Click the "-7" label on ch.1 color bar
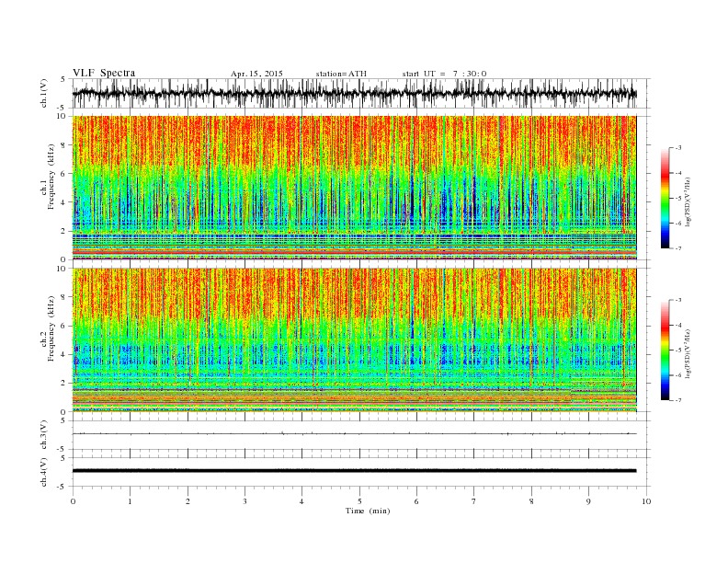Image resolution: width=728 pixels, height=563 pixels. pyautogui.click(x=678, y=248)
